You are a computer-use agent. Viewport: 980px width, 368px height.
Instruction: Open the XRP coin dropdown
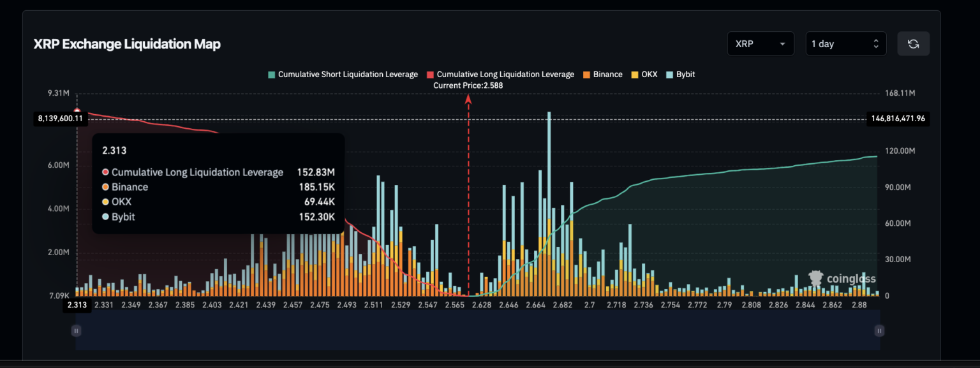pyautogui.click(x=760, y=44)
